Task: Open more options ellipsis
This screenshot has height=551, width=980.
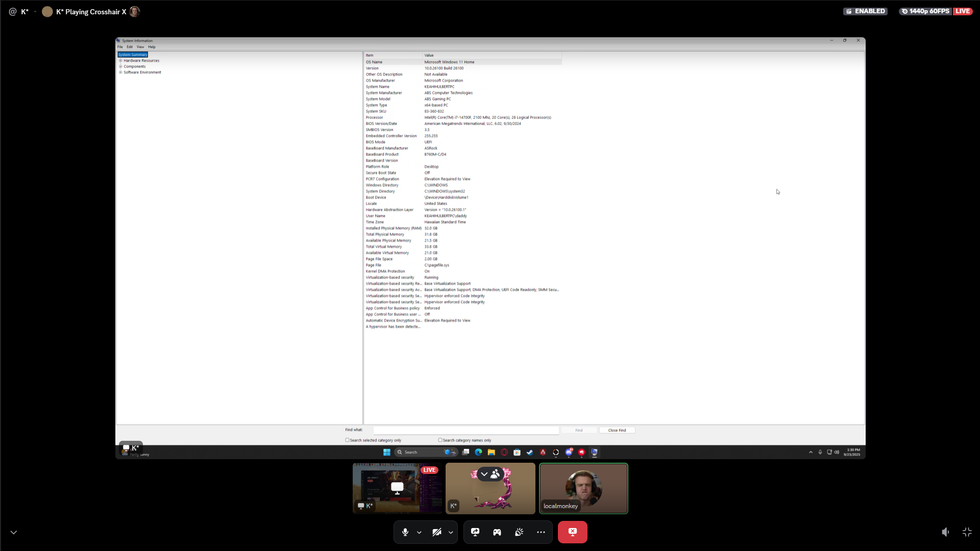Action: [541, 532]
